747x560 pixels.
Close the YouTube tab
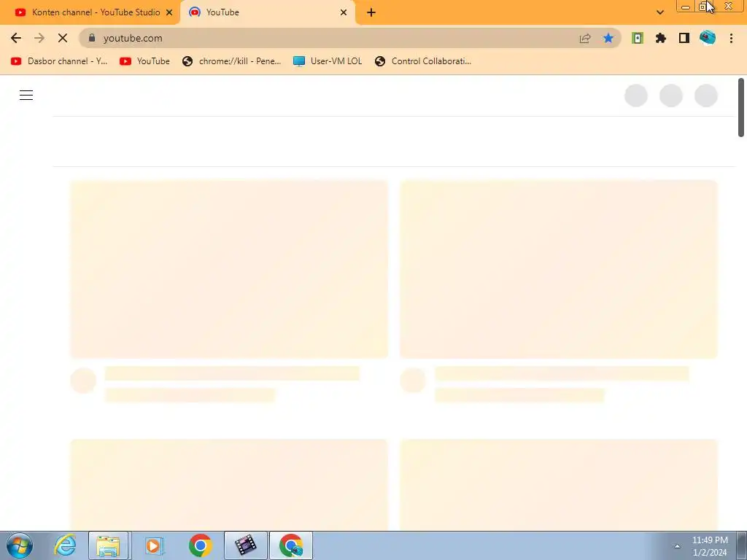coord(344,12)
